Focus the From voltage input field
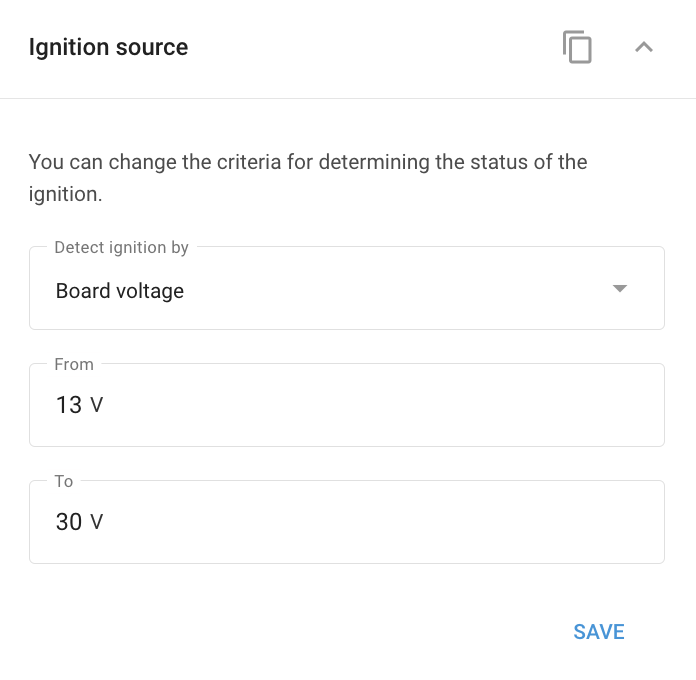The image size is (696, 680). [x=347, y=405]
